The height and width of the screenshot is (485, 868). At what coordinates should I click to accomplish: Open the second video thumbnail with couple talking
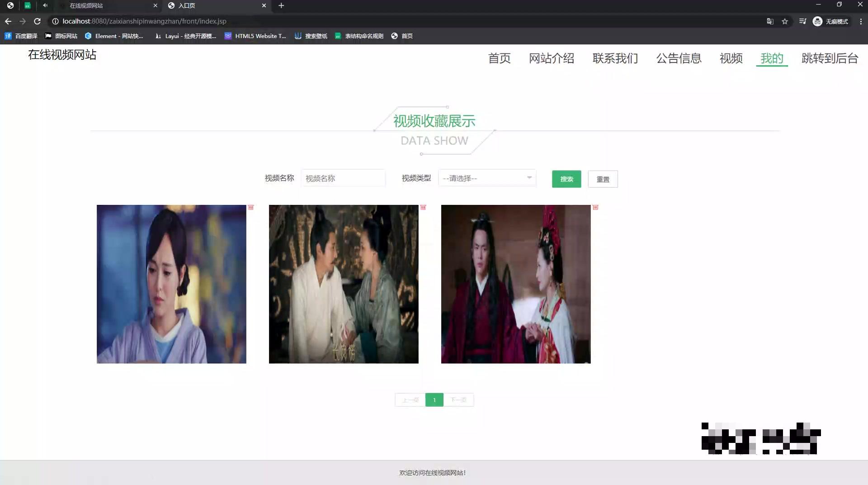tap(344, 284)
